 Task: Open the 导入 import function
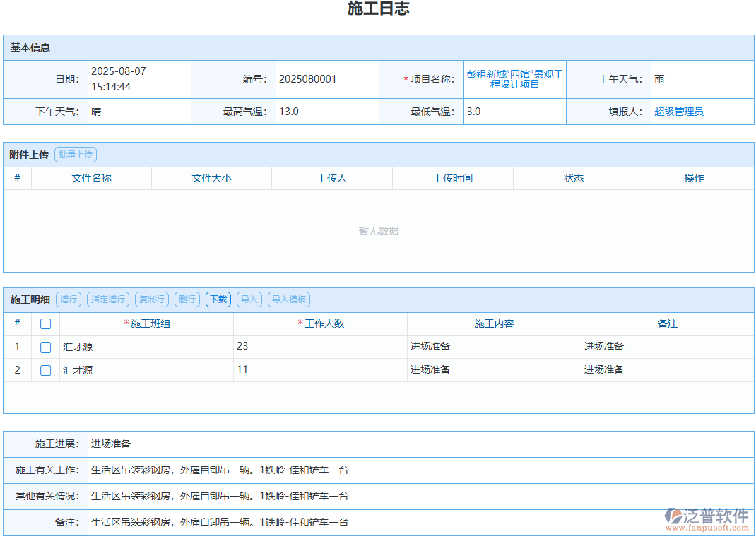coord(249,299)
